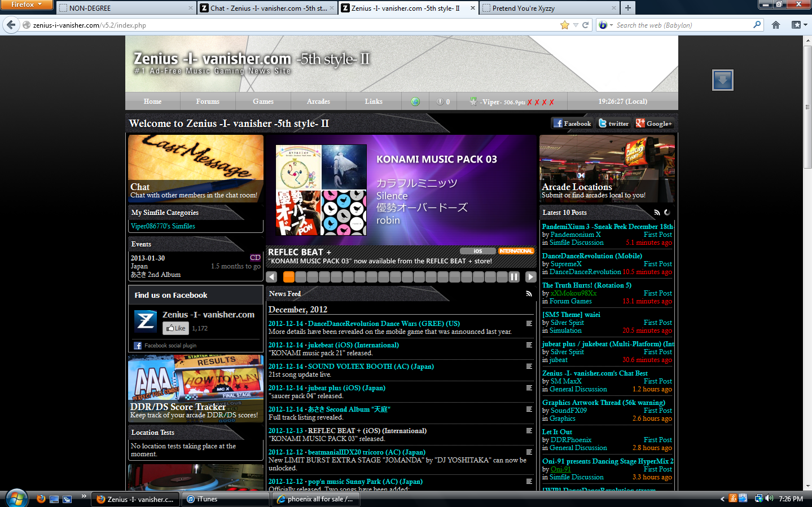Screen dimensions: 812x507
Task: Open the Facebook social button
Action: [572, 124]
